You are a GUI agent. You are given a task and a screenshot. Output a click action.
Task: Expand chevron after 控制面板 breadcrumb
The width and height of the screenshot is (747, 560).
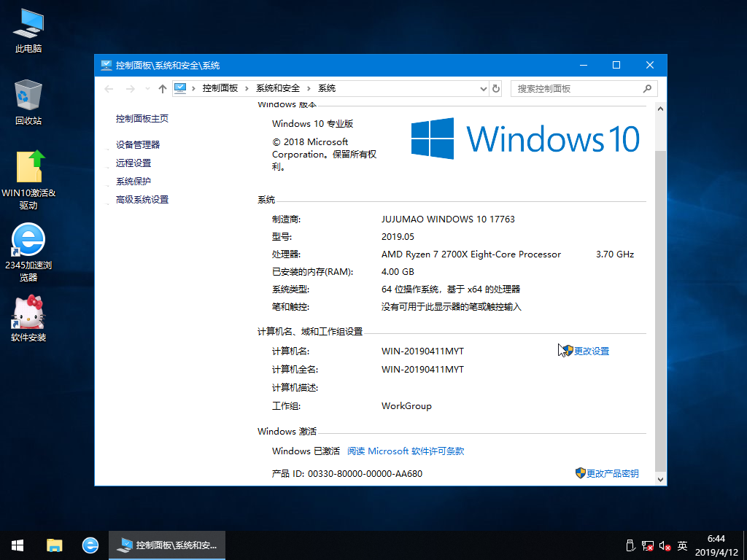click(247, 88)
